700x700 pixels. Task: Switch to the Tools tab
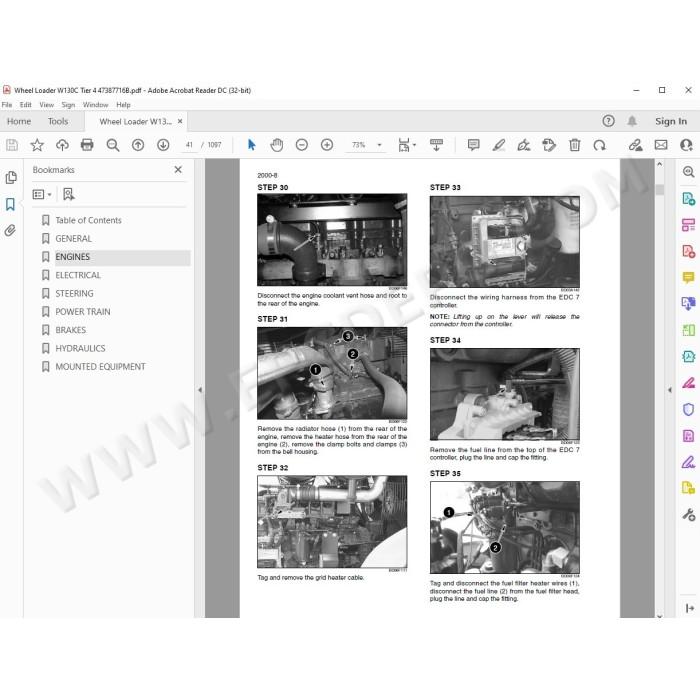point(58,121)
